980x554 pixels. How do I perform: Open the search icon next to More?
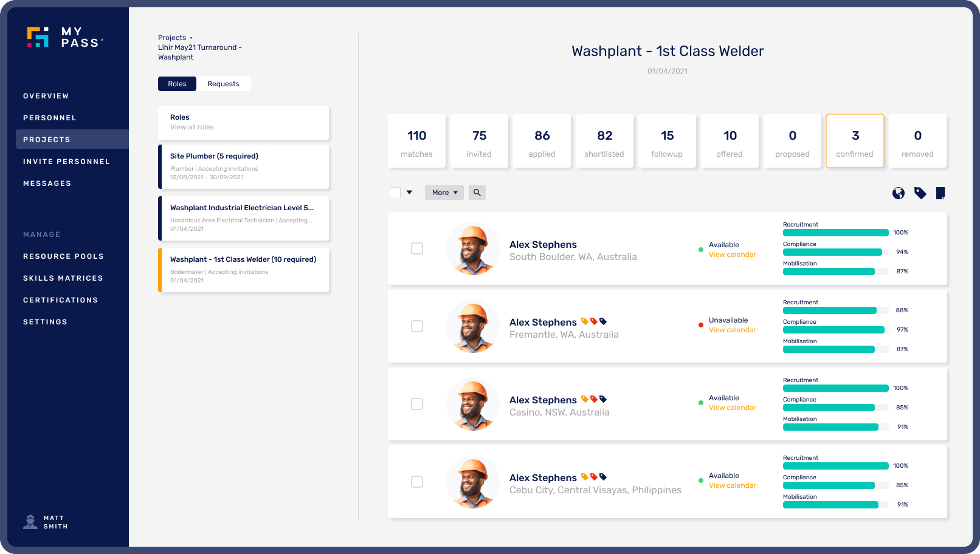477,192
